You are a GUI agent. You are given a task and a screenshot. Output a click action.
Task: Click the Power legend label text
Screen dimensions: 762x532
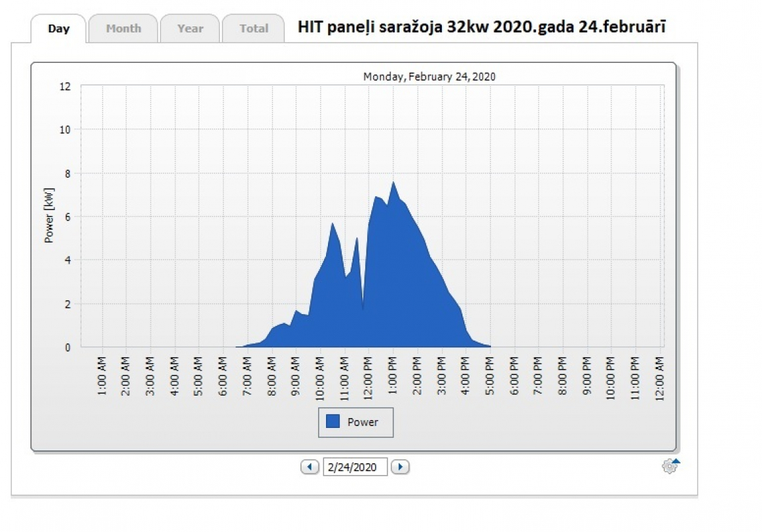363,422
